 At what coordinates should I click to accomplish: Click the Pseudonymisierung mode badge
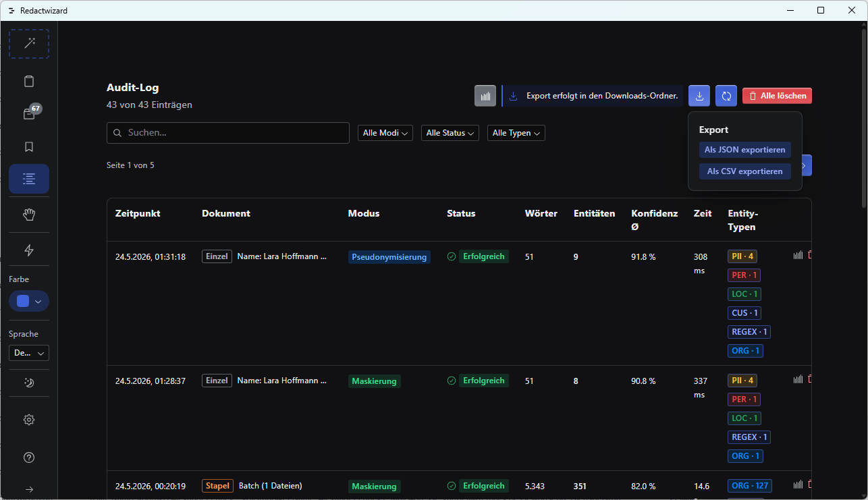pos(389,257)
